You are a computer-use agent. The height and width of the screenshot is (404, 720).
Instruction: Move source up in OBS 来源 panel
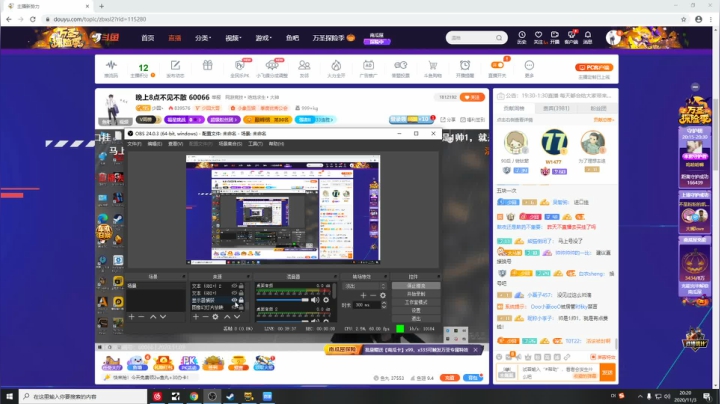227,317
